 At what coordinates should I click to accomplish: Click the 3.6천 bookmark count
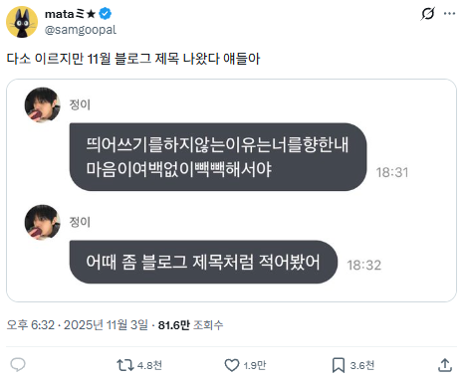click(362, 365)
